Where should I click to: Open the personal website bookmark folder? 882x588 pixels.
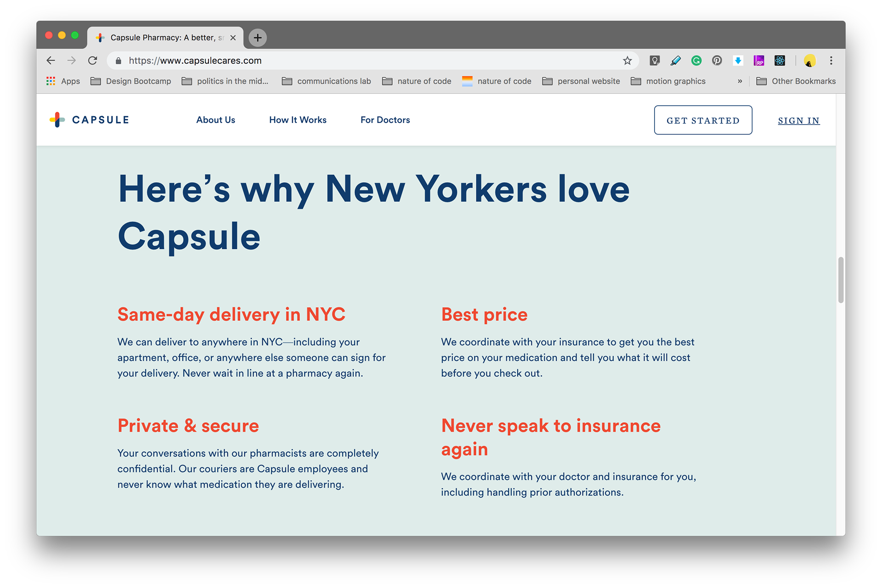581,81
